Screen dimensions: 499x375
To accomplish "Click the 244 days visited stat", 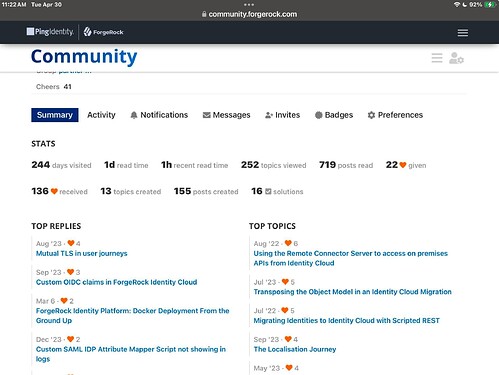I will coord(61,165).
